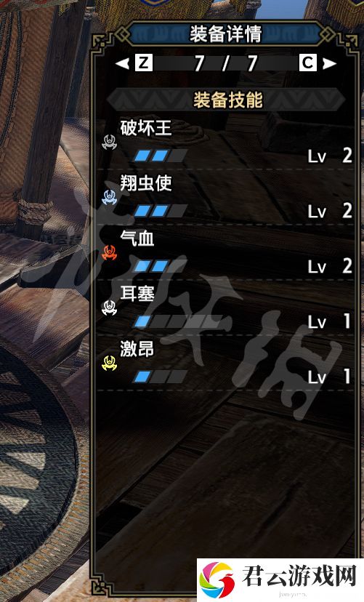Select the 装备技能 section header
This screenshot has height=602, width=364.
point(228,100)
